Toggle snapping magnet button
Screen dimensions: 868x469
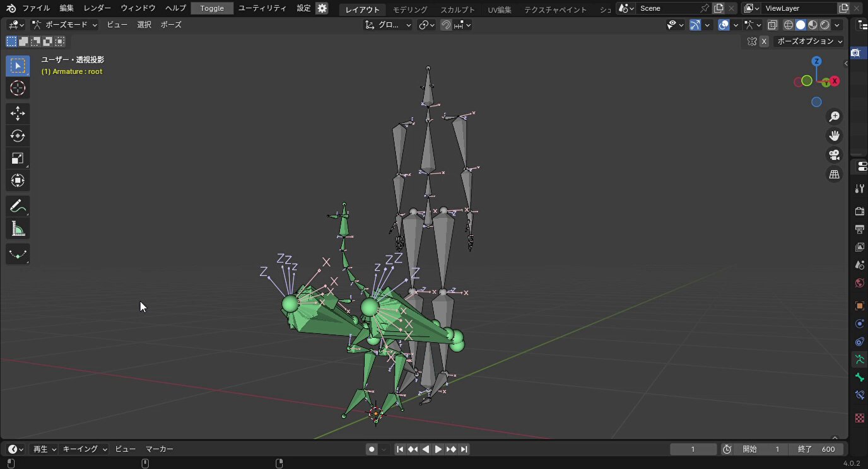446,25
